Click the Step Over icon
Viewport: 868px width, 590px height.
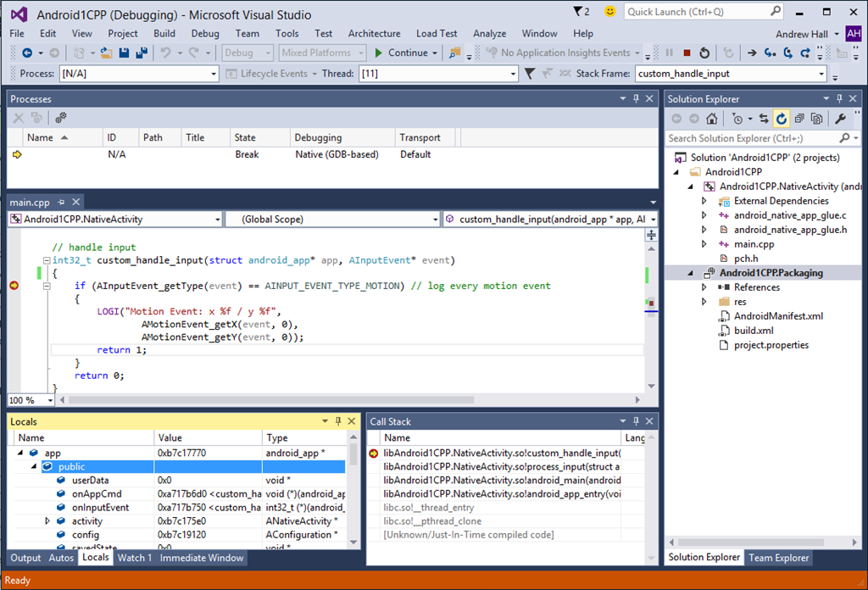pos(787,53)
